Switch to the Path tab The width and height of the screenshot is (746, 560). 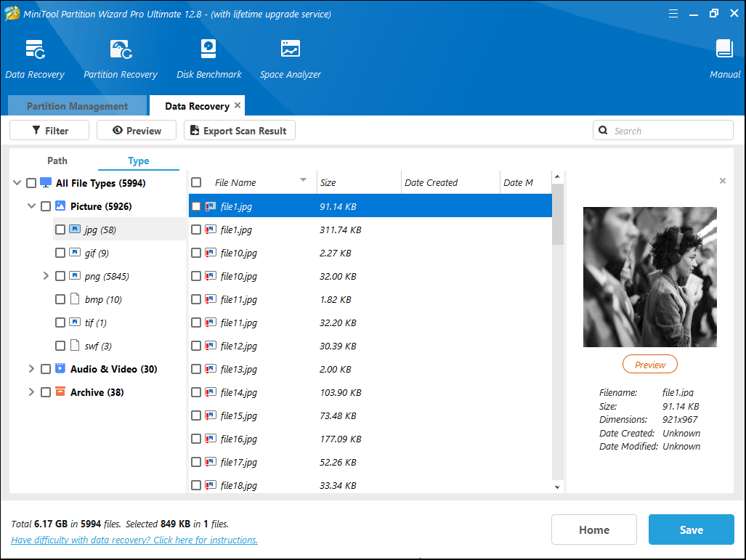(57, 161)
